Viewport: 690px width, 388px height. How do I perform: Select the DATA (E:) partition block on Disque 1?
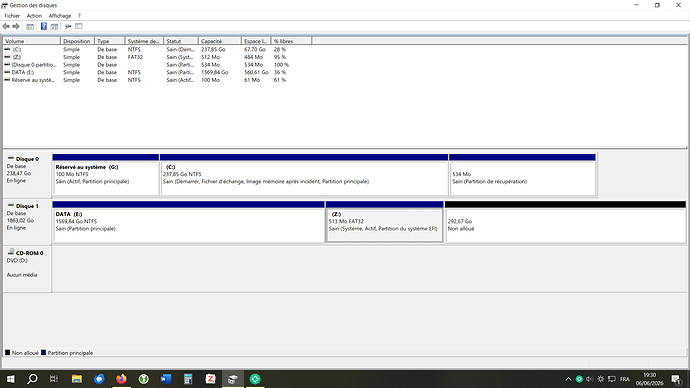pos(188,222)
